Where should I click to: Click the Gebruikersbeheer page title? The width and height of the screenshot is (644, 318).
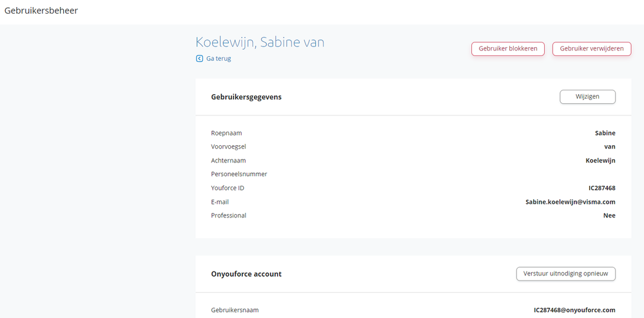point(41,10)
